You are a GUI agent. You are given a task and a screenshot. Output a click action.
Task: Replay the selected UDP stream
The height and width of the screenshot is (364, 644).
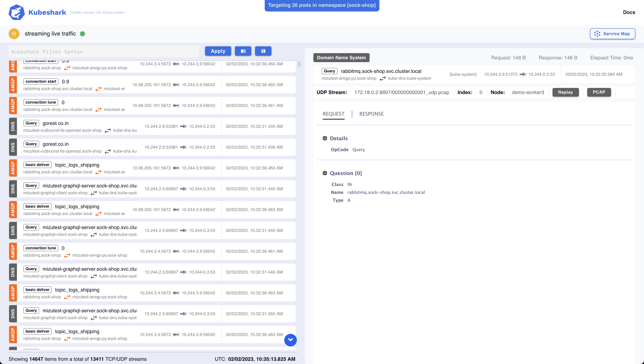click(x=565, y=92)
